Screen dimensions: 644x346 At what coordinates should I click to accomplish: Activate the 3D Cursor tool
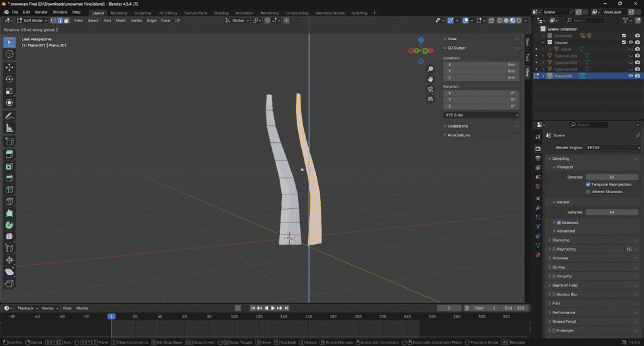click(9, 54)
